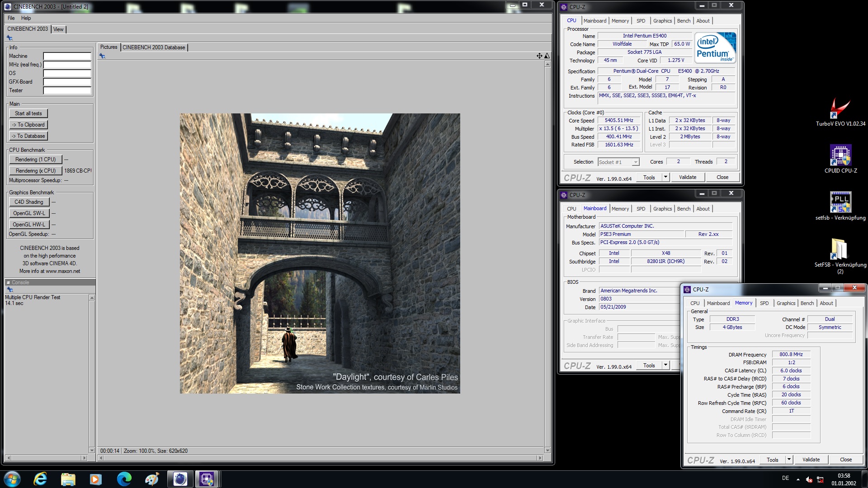Click up arrow of console scrollbar

pyautogui.click(x=92, y=298)
